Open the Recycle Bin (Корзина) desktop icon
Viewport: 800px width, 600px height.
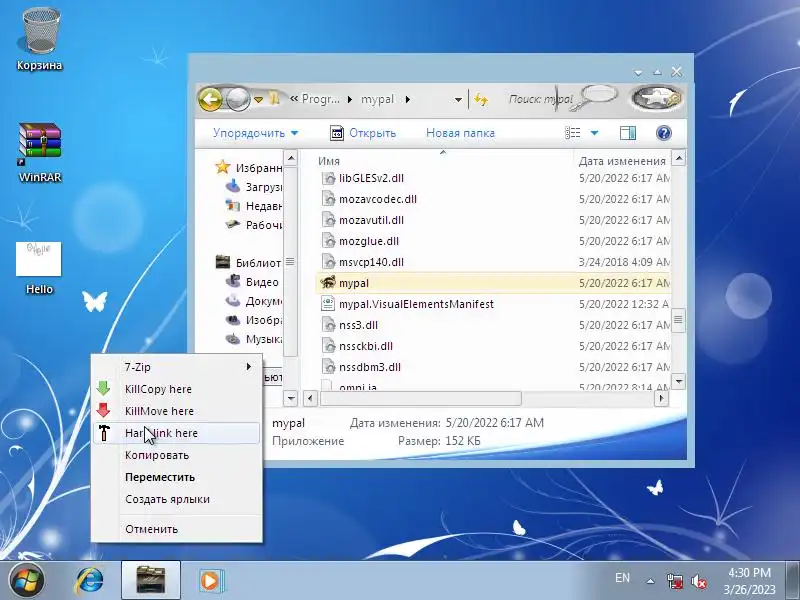(40, 39)
